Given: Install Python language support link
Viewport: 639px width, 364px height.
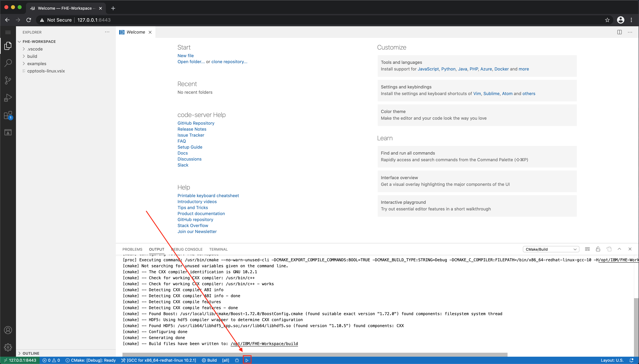Looking at the screenshot, I should [x=448, y=69].
